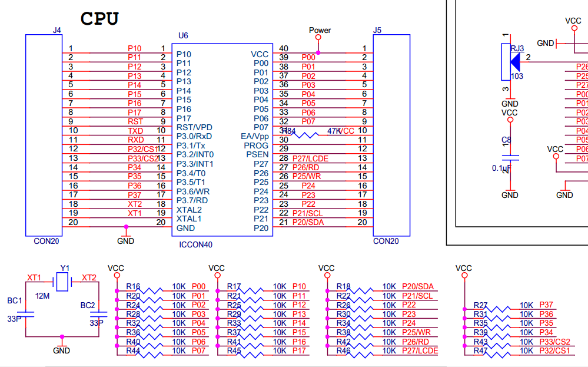The width and height of the screenshot is (588, 367).
Task: Select the Y1 crystal symbol
Action: pos(62,282)
